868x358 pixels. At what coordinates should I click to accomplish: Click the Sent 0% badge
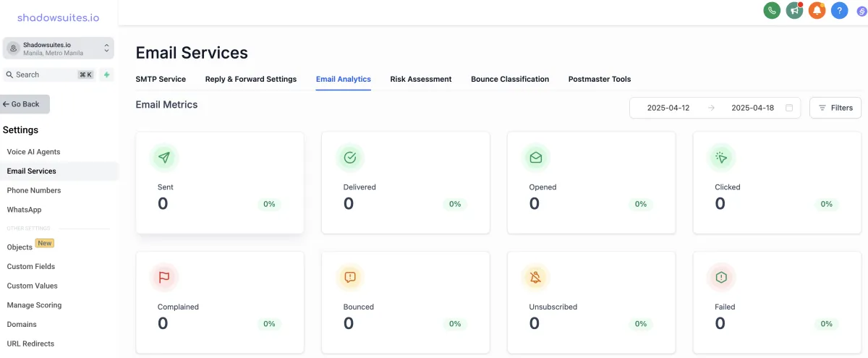269,204
